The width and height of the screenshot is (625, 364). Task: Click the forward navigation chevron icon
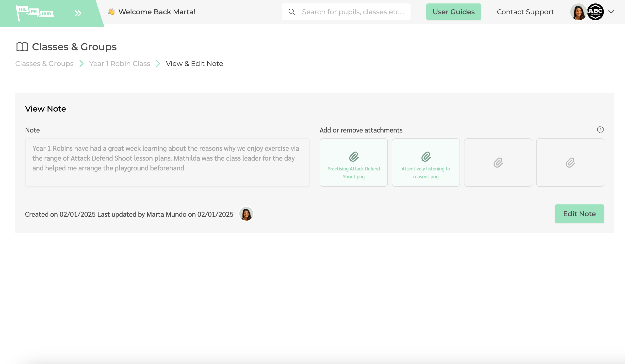[x=78, y=12]
